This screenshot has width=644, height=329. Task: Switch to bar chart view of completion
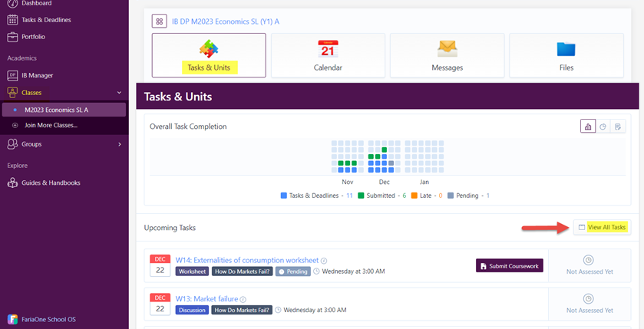[588, 127]
